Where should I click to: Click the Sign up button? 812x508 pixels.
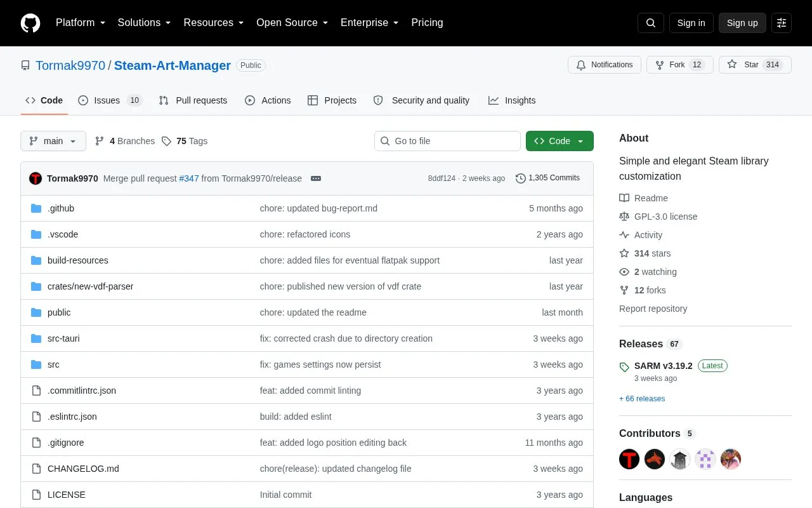click(x=742, y=23)
